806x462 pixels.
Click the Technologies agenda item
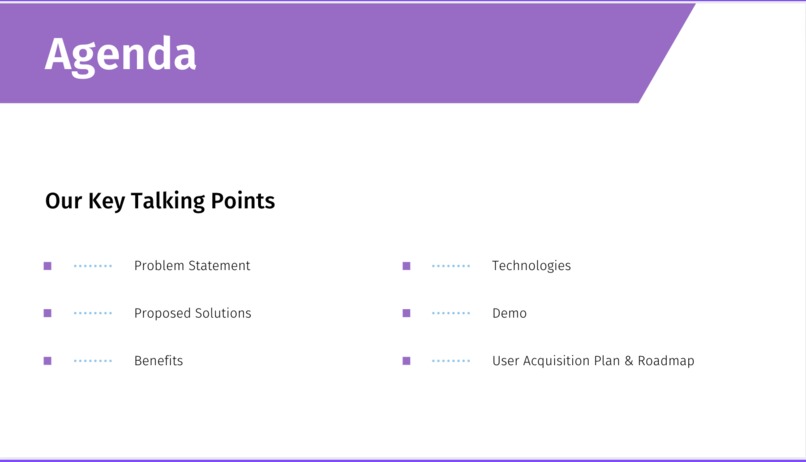tap(531, 266)
